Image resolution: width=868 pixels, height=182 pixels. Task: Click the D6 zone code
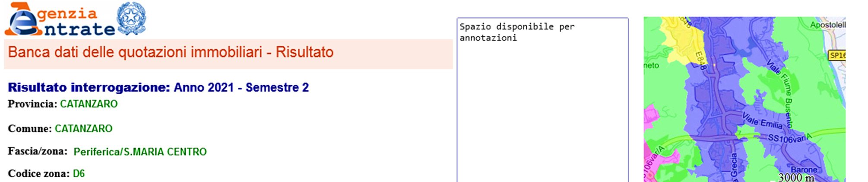tap(79, 174)
